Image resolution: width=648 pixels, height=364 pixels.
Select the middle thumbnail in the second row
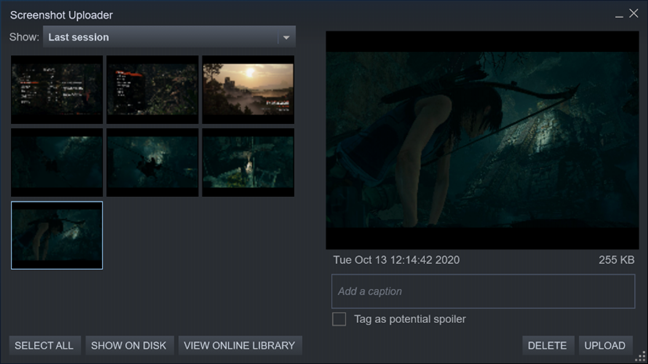(152, 162)
